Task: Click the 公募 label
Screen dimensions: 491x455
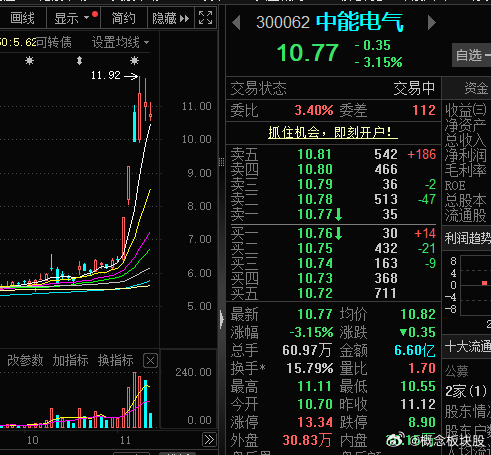Action: click(457, 371)
